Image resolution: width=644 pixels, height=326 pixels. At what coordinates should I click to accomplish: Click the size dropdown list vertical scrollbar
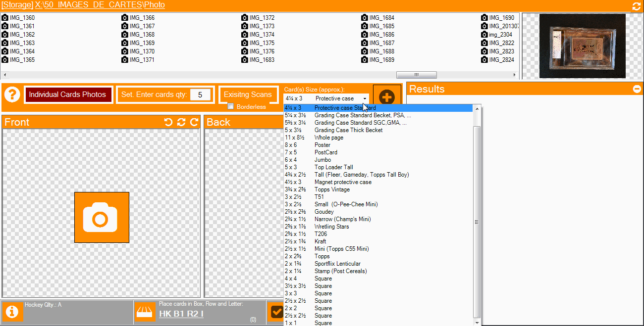click(477, 221)
